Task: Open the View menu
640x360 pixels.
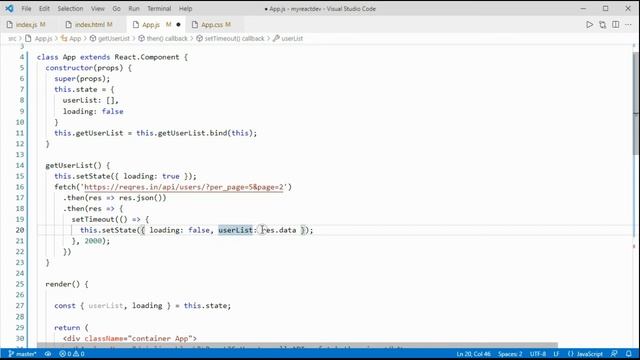Action: (x=98, y=9)
